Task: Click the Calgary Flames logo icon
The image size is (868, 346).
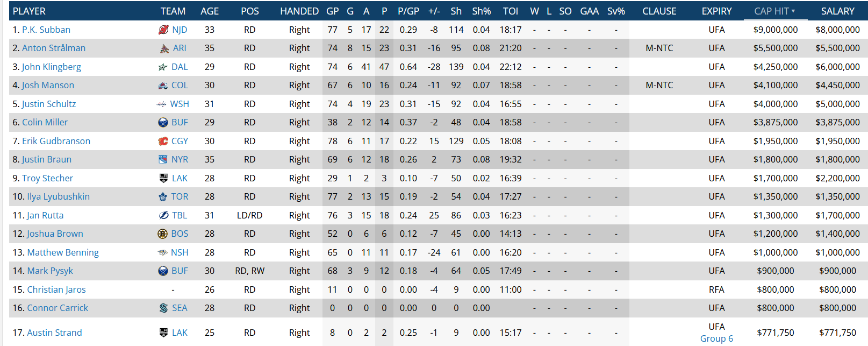Action: tap(163, 141)
